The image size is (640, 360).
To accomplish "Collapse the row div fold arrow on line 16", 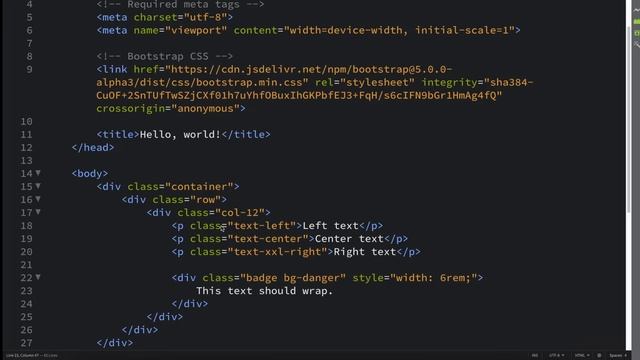I will pyautogui.click(x=38, y=199).
